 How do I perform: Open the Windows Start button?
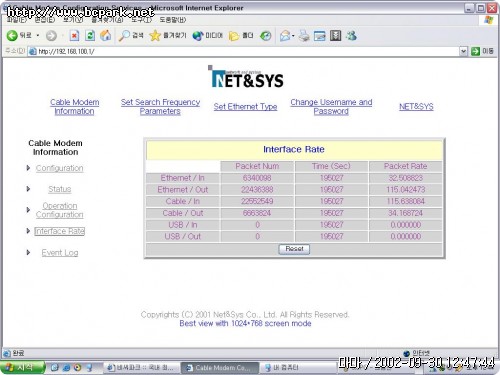coord(22,367)
